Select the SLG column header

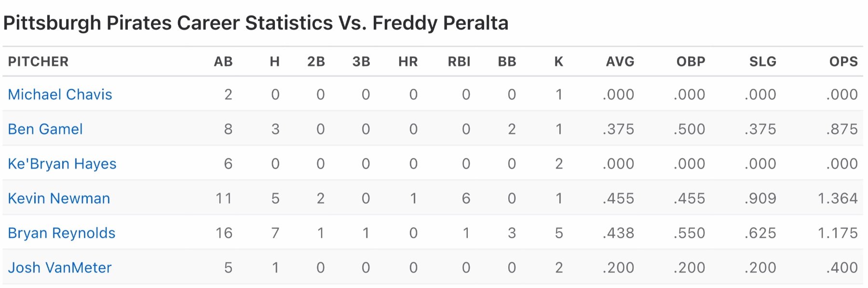(763, 62)
